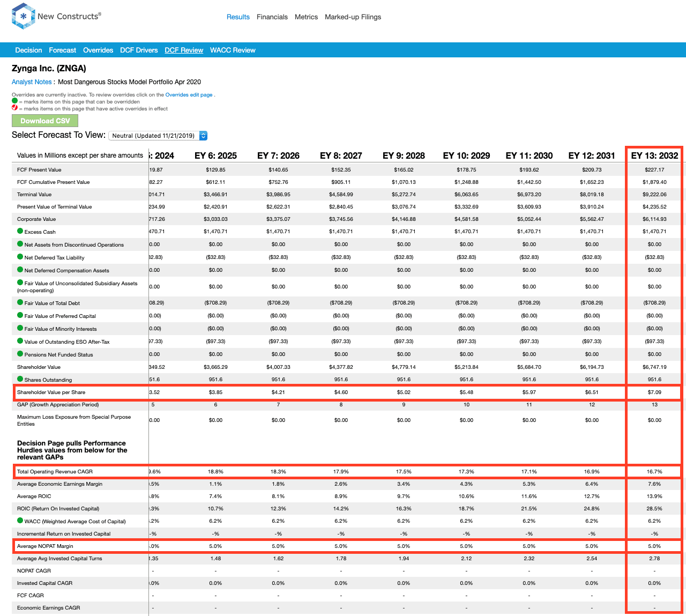Click the EY 12: 2031 column header
Screen dimensions: 686x616
coord(592,155)
